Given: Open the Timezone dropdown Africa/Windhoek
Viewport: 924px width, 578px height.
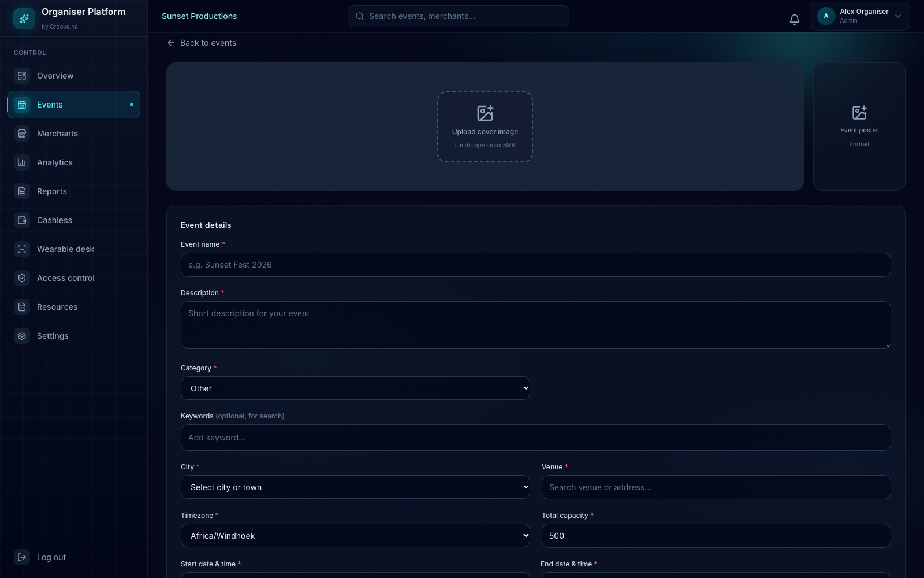Looking at the screenshot, I should tap(355, 536).
